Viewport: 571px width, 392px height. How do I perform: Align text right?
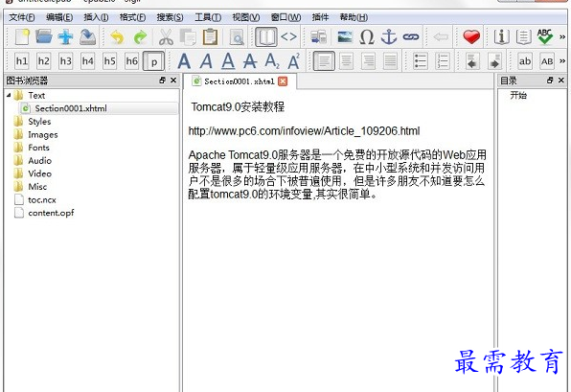(x=368, y=61)
